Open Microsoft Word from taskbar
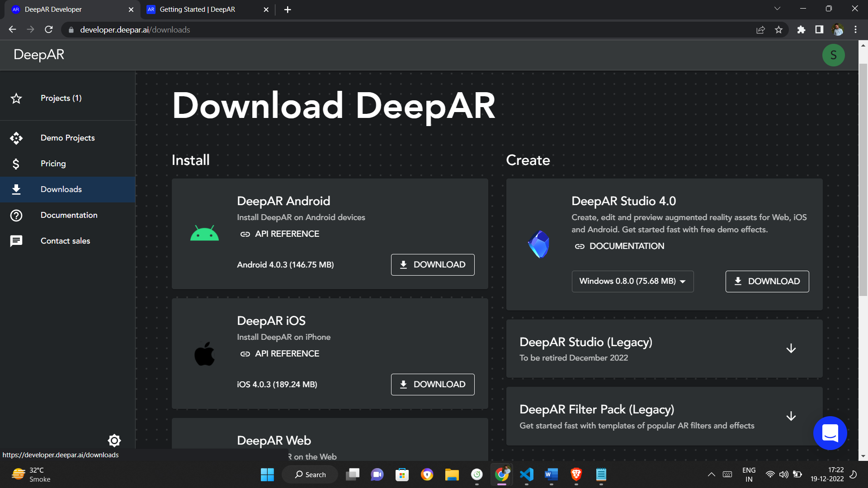The image size is (868, 488). point(551,474)
